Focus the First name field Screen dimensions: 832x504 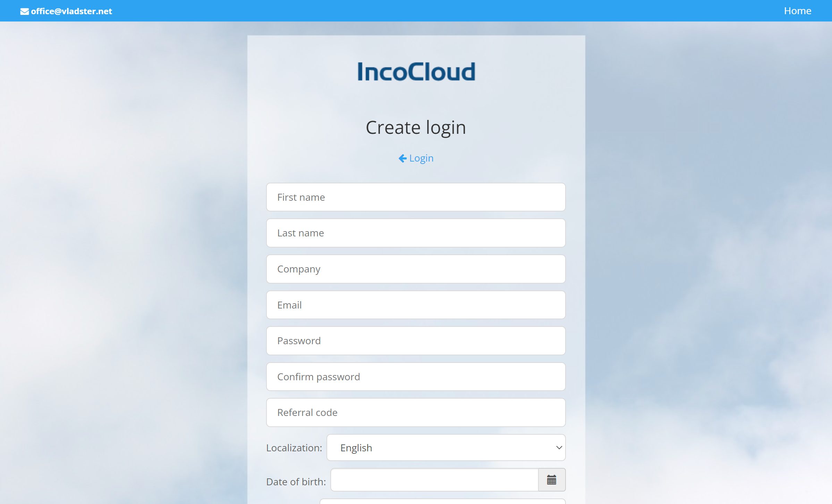click(416, 197)
